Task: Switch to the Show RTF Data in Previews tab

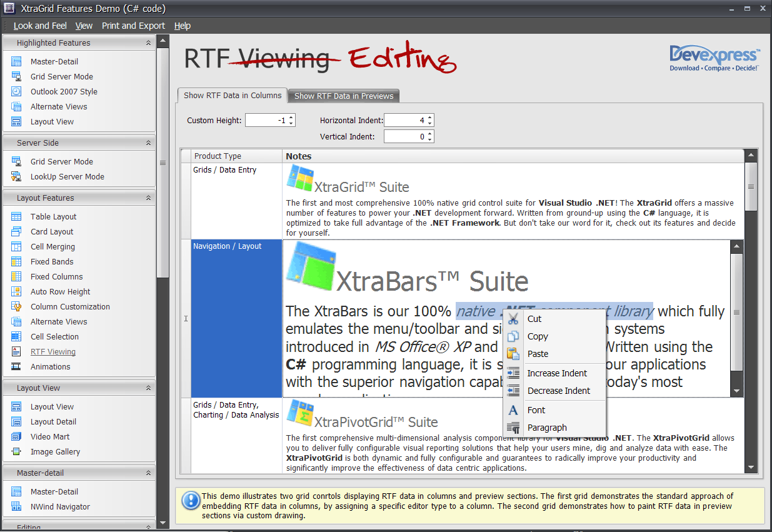Action: [x=343, y=96]
